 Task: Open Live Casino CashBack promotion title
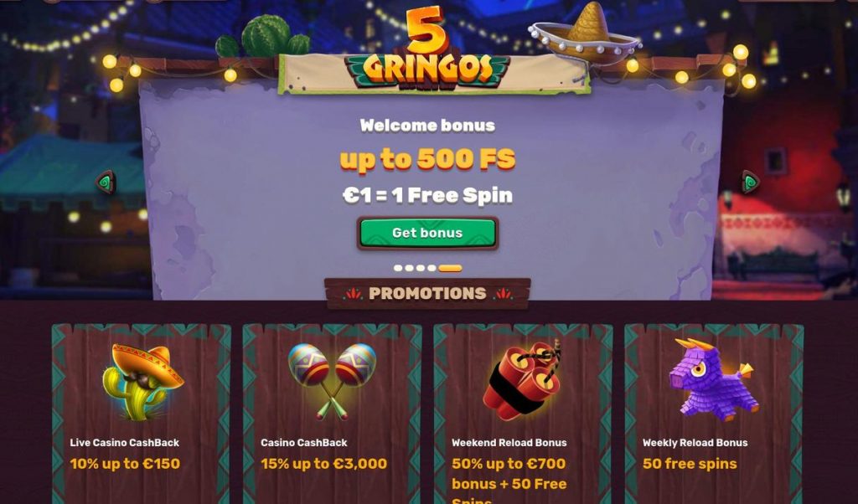125,443
